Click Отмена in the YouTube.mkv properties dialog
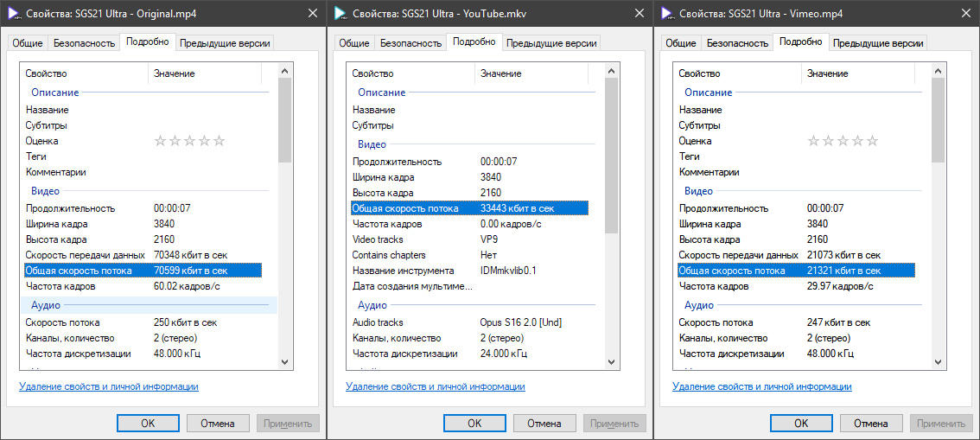The image size is (980, 440). click(x=544, y=424)
